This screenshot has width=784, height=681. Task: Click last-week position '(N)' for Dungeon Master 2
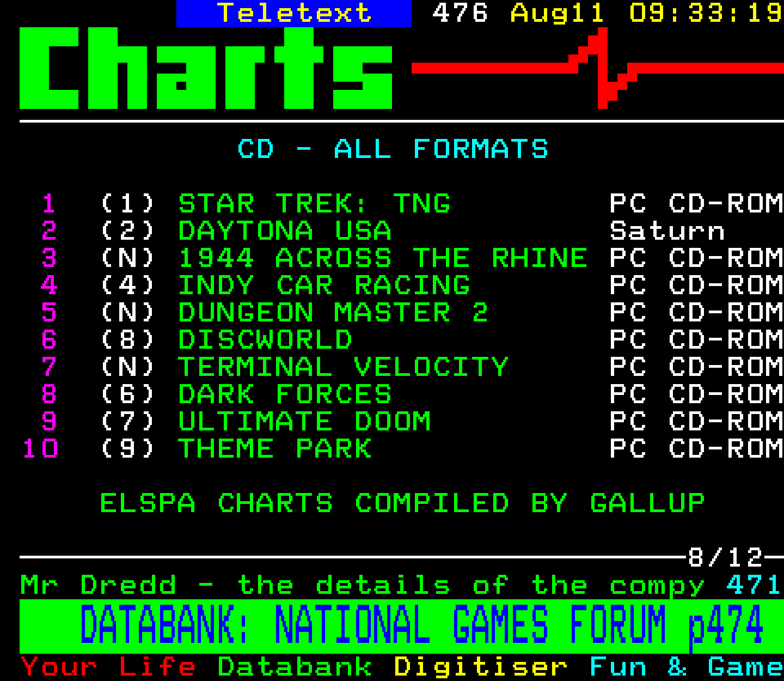pos(128,313)
